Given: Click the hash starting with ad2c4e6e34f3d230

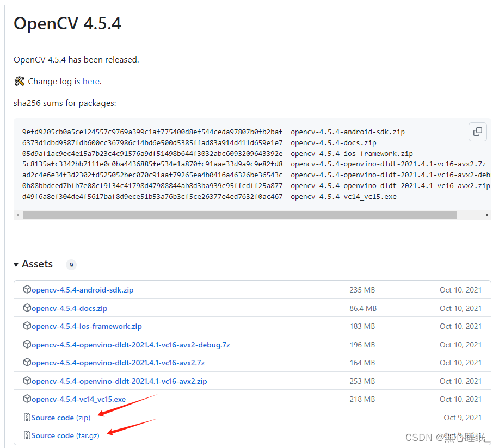Looking at the screenshot, I should pyautogui.click(x=152, y=175).
